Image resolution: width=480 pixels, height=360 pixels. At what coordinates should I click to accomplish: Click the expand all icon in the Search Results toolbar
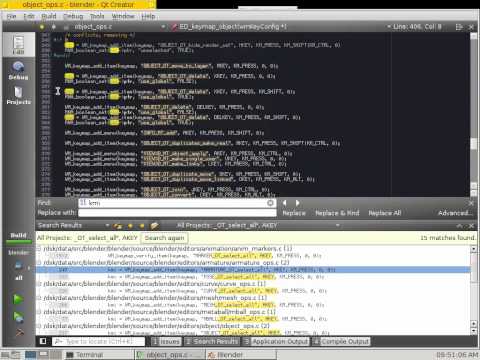tap(154, 226)
